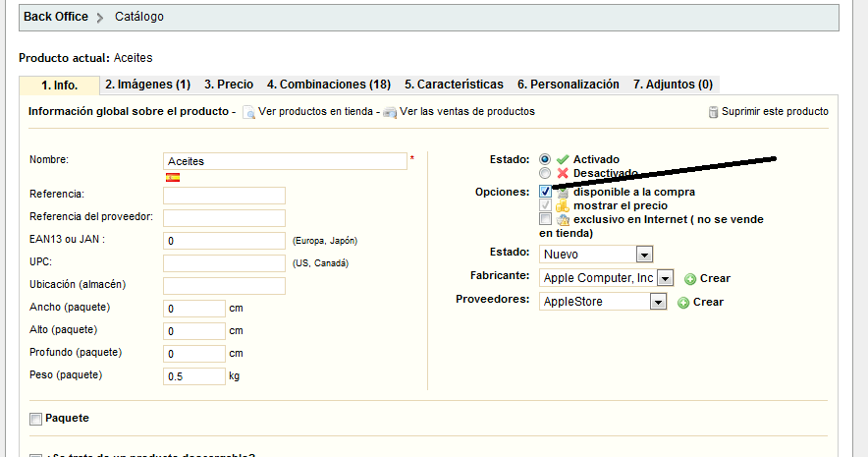Open the Proveedores AppleStore dropdown
This screenshot has height=457, width=868.
point(603,302)
